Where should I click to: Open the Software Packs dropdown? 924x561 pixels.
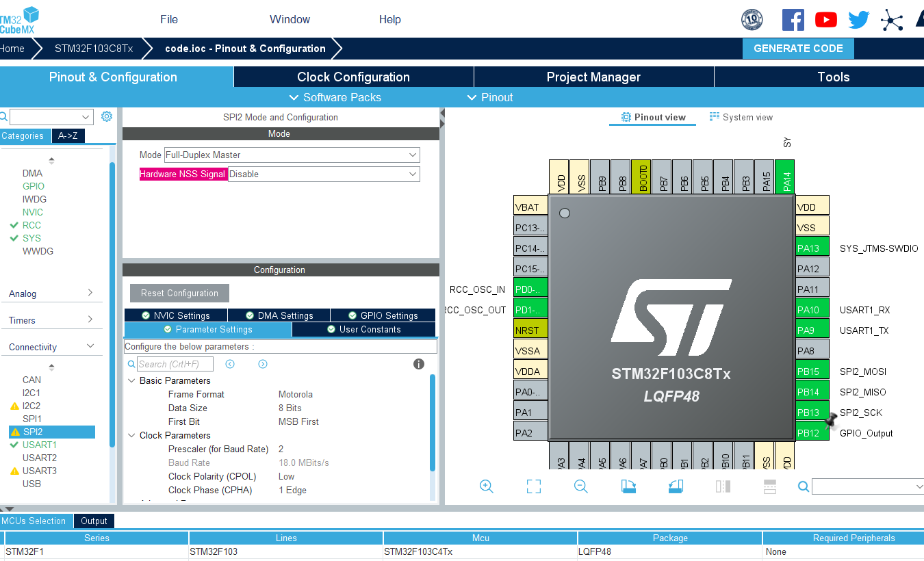point(335,97)
